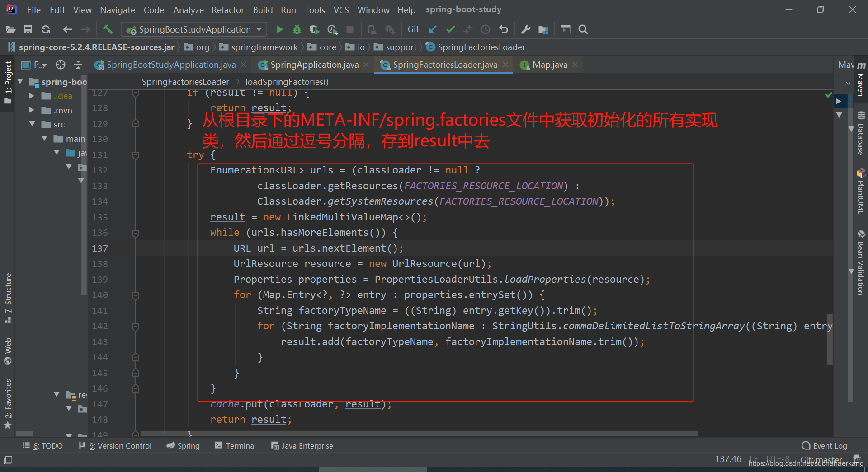868x472 pixels.
Task: Open the 6: TODO tool window
Action: pyautogui.click(x=43, y=446)
